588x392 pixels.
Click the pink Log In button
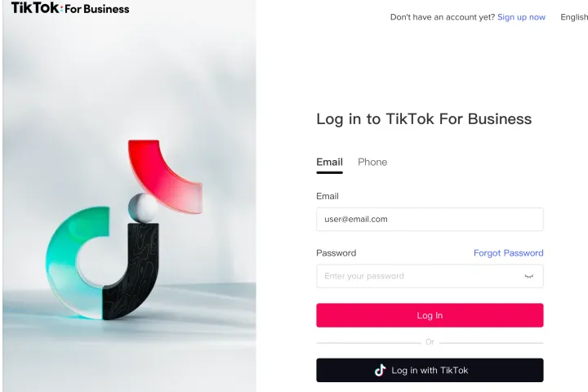point(430,315)
